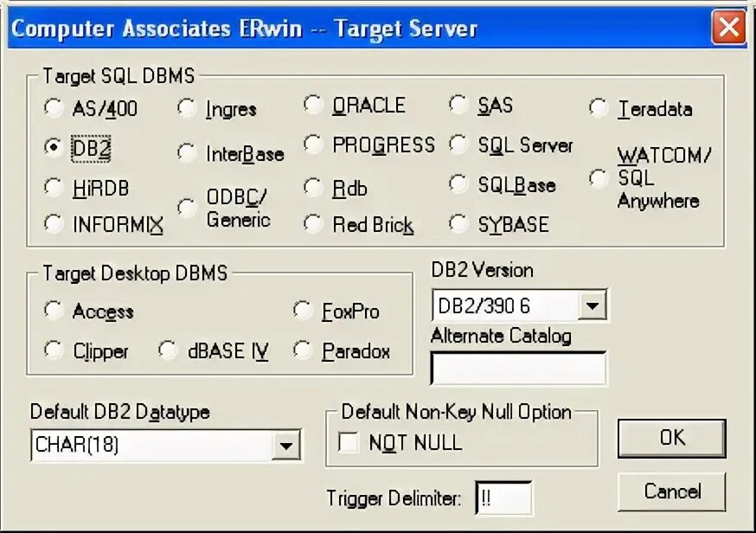The image size is (756, 533).
Task: Select the SYBASE radio button
Action: 458,224
